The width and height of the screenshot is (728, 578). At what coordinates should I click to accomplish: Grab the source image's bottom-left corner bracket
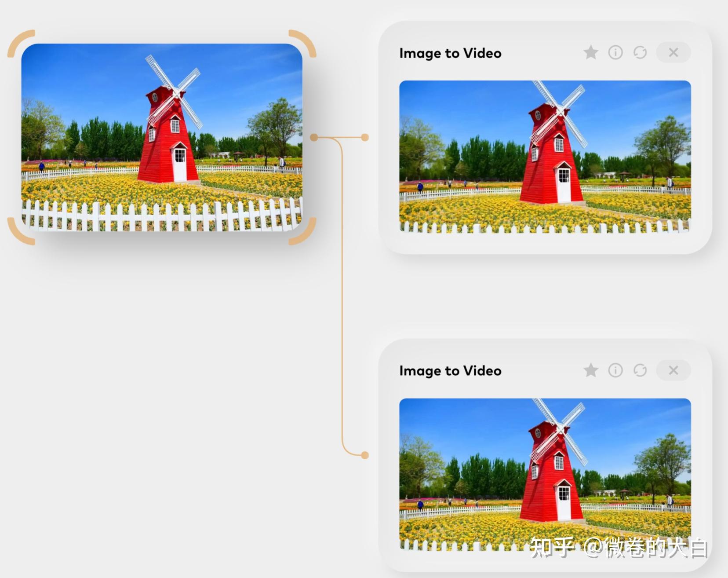pos(21,231)
